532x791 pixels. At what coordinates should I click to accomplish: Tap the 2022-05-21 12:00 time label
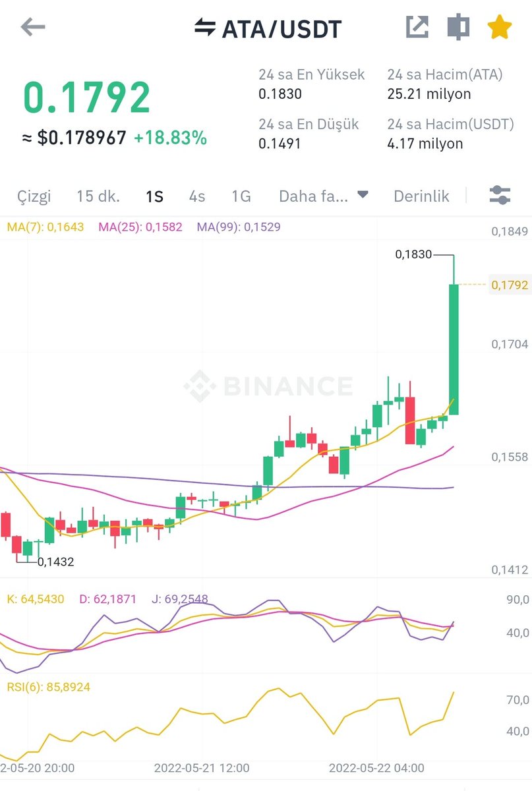[202, 768]
